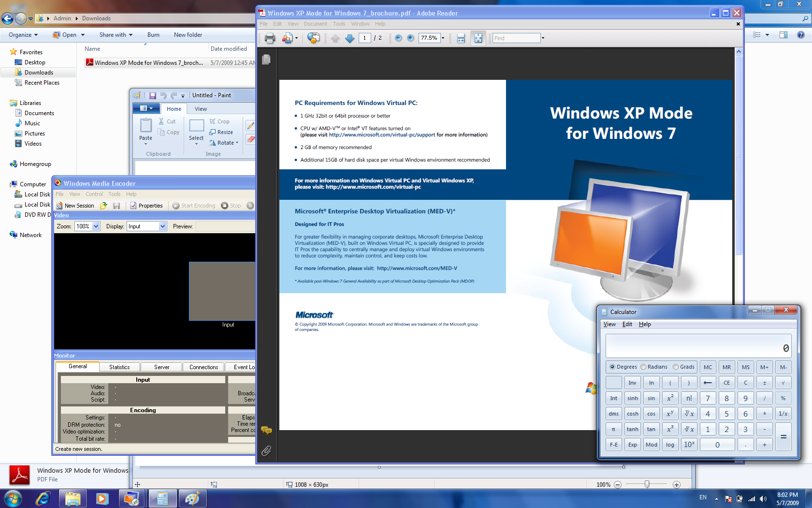Expand collaborate dropdown arrow in Reader toolbar

tap(296, 38)
